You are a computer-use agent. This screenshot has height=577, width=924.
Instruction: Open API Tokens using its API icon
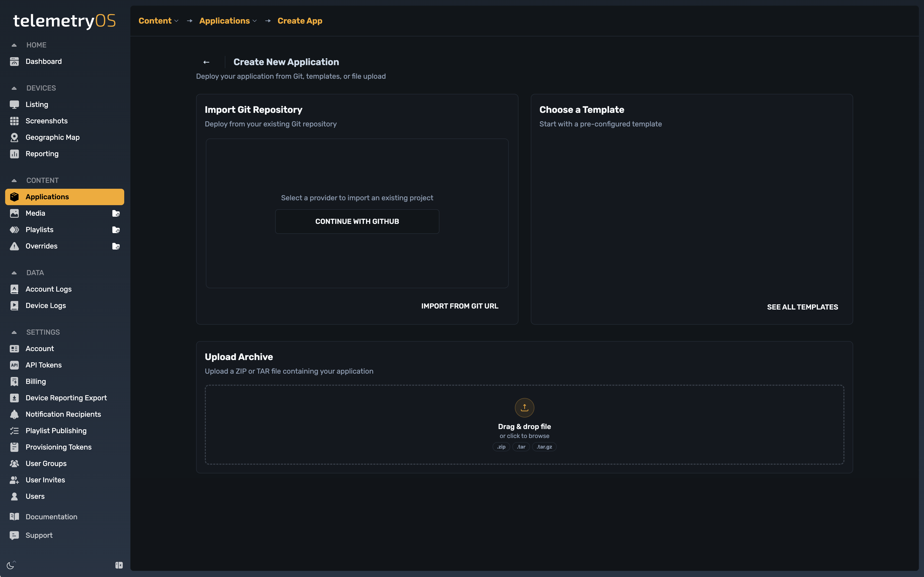tap(15, 365)
